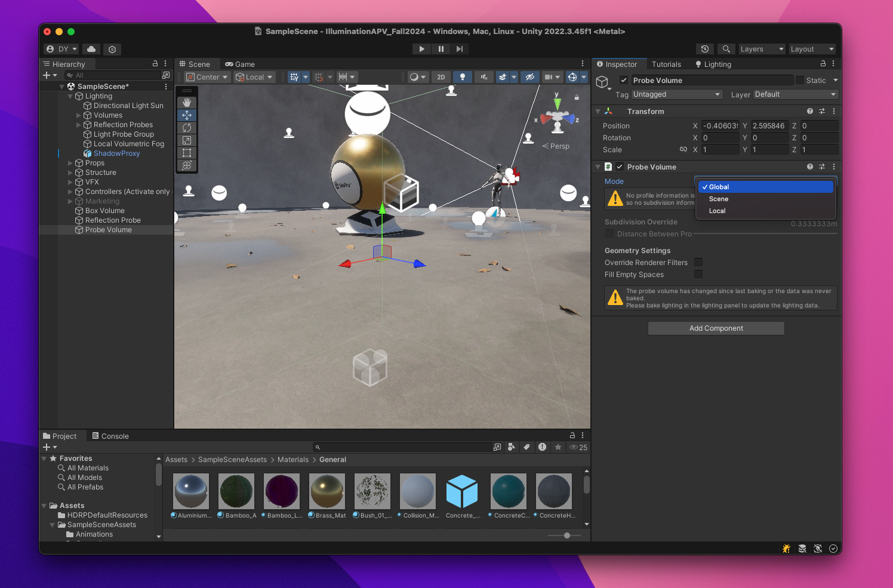Image resolution: width=893 pixels, height=588 pixels.
Task: Switch to the Tutorials tab
Action: click(666, 64)
